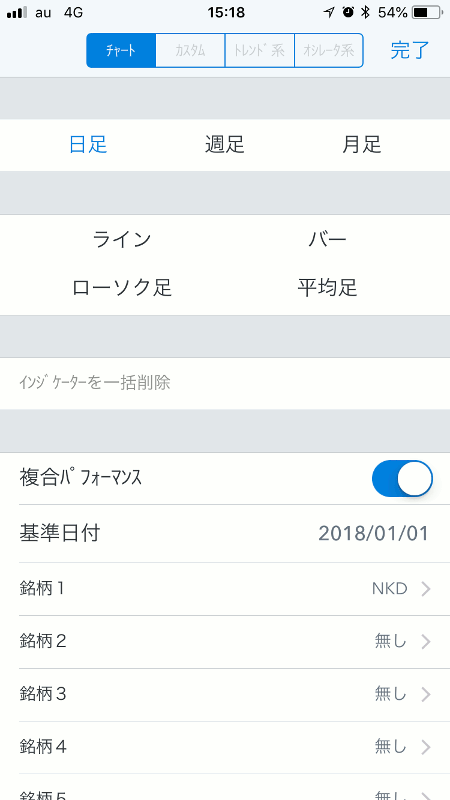The width and height of the screenshot is (450, 800).
Task: Expand the 銘柄2 selection row
Action: coord(225,642)
